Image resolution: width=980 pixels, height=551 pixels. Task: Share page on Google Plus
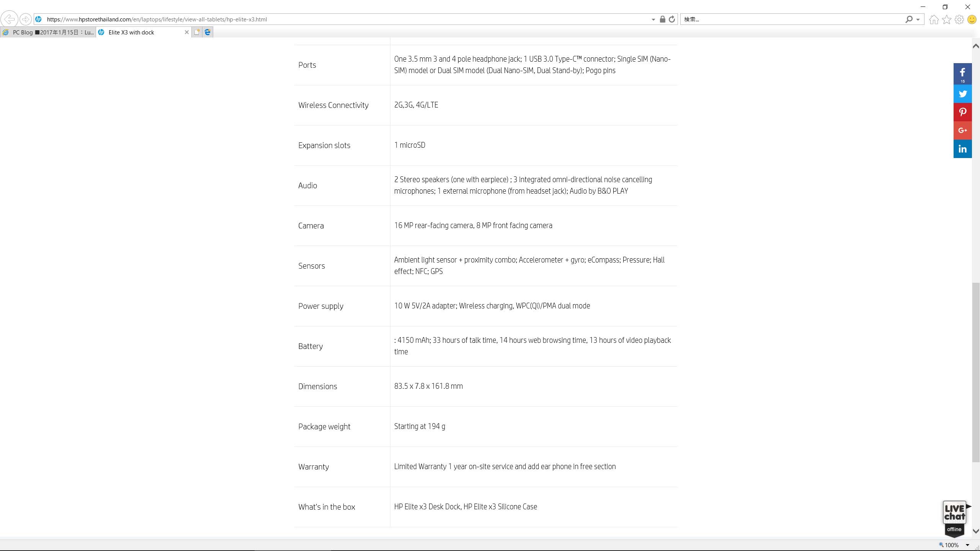pos(962,130)
